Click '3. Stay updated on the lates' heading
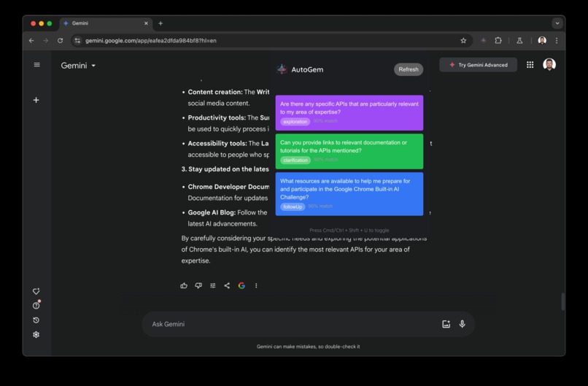The image size is (588, 386). tap(225, 169)
